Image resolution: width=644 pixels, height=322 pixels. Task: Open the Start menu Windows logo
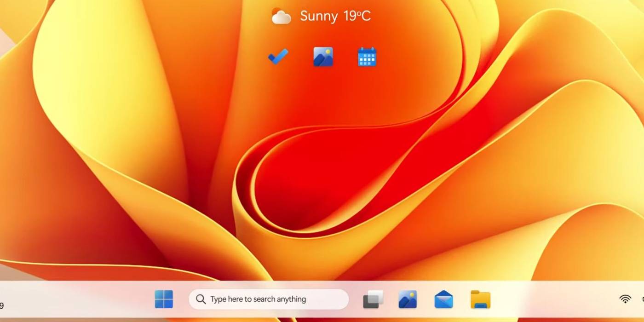coord(164,299)
